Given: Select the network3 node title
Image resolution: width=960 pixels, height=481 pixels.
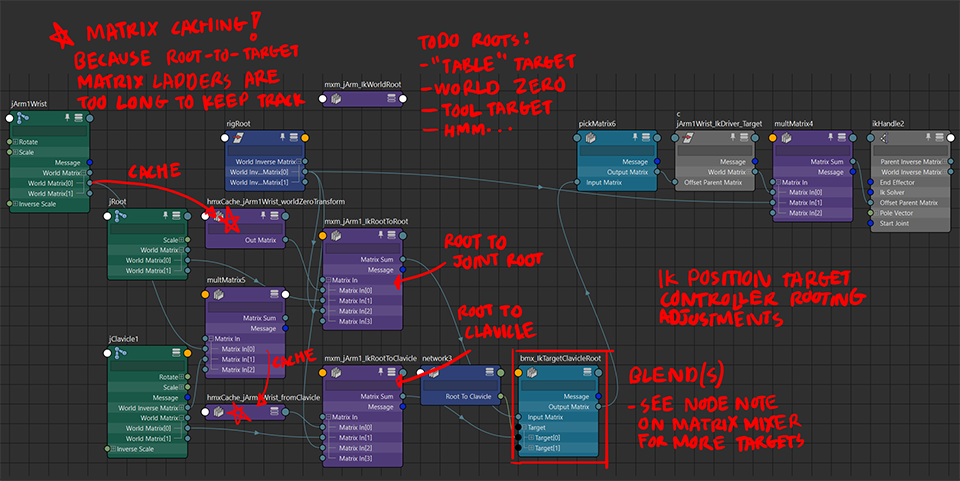Looking at the screenshot, I should tap(436, 357).
